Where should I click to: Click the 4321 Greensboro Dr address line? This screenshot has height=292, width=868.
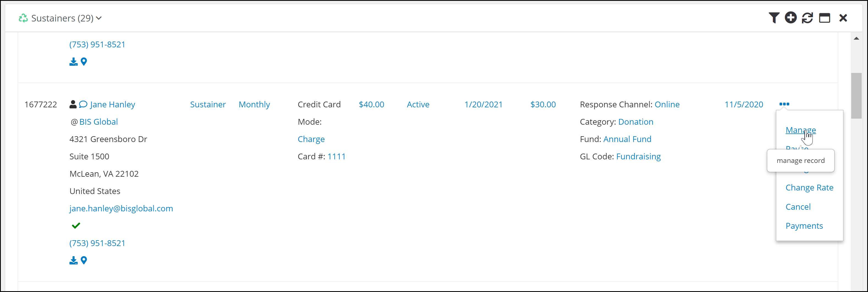108,139
